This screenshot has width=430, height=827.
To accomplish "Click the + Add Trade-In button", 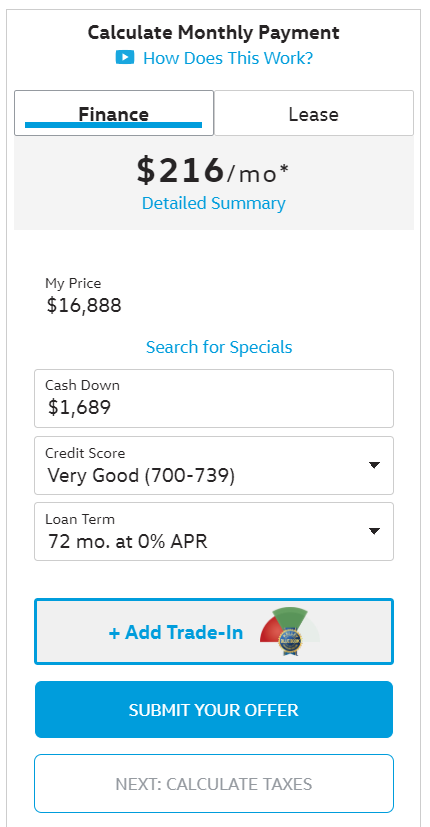I will pyautogui.click(x=214, y=631).
